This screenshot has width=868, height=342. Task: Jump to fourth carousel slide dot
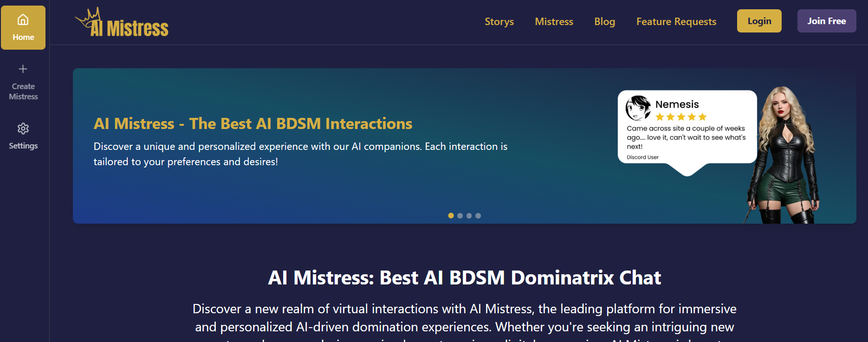(x=478, y=216)
